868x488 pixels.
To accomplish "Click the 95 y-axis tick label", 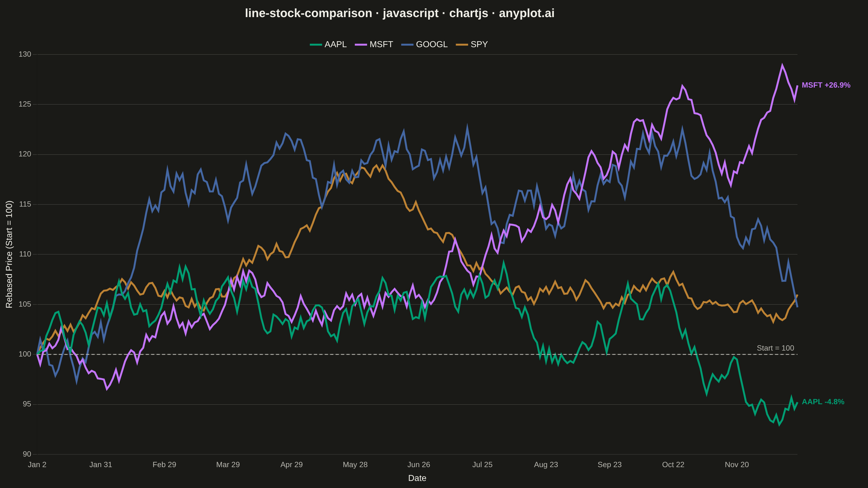I will [x=27, y=404].
